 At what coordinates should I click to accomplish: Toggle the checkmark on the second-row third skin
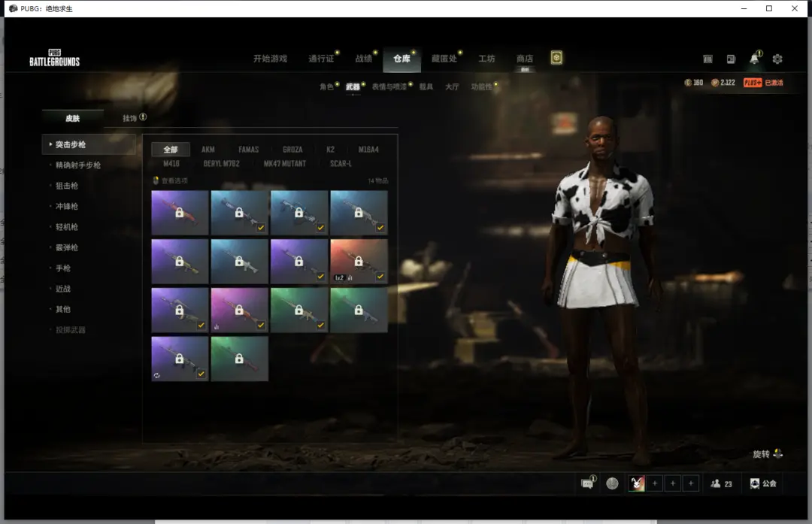click(x=320, y=277)
